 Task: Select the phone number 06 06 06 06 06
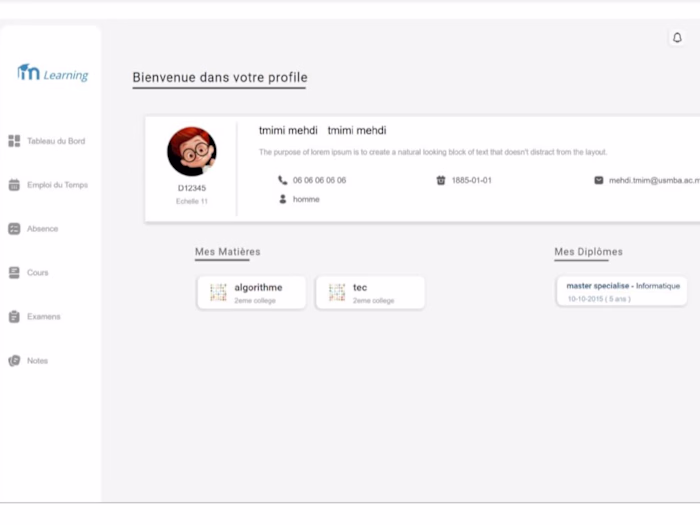319,180
